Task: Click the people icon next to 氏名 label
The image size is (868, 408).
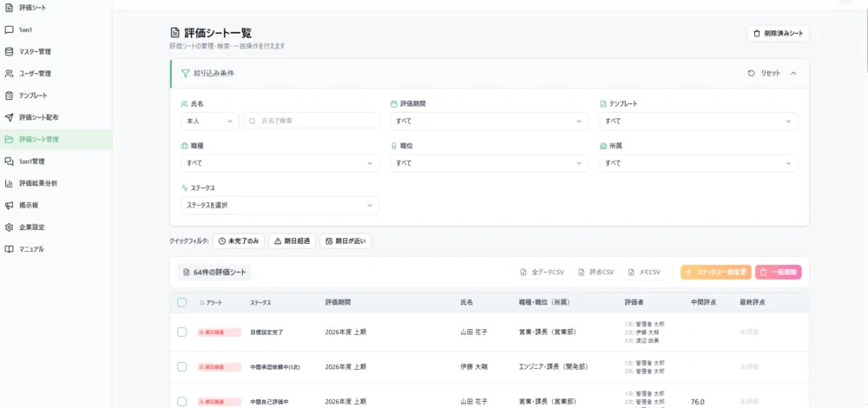Action: click(185, 103)
